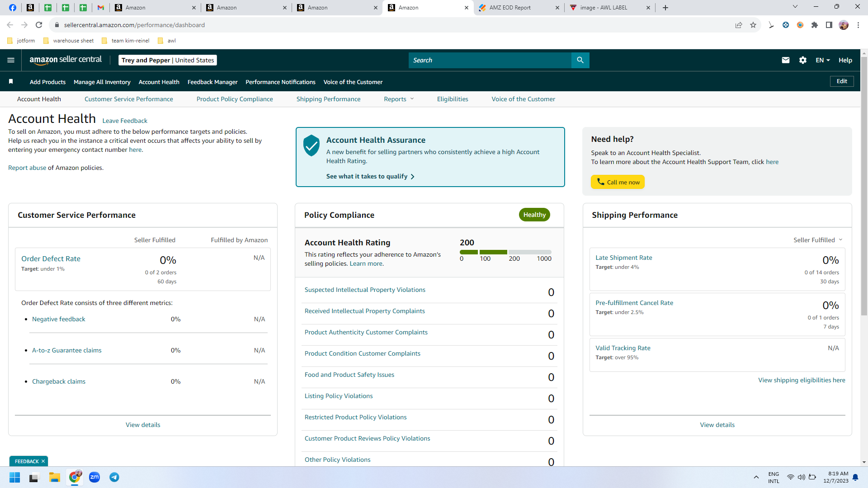The image size is (868, 488).
Task: Close the AMZ EOD Report tab
Action: coord(557,8)
